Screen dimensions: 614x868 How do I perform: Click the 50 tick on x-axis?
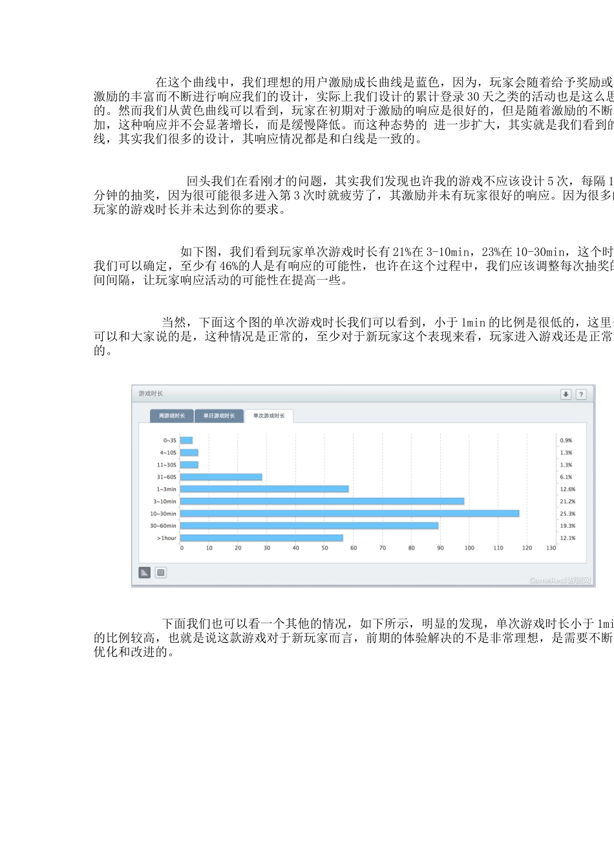[x=324, y=548]
